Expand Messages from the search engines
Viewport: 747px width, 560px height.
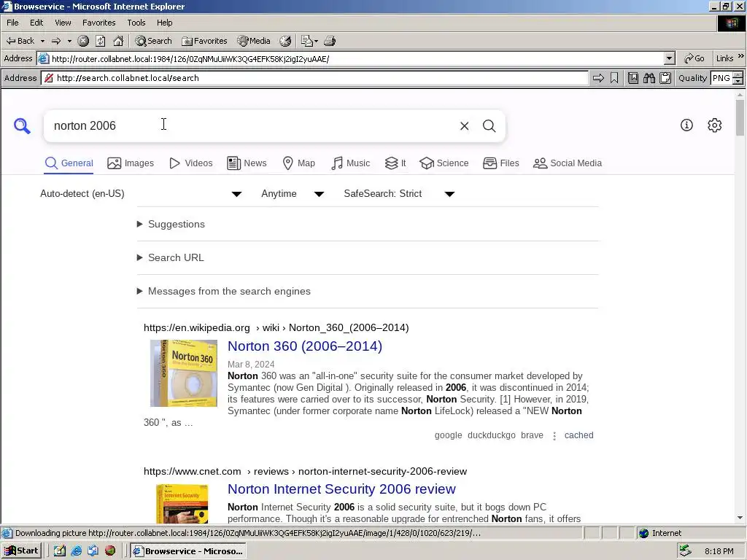point(224,292)
